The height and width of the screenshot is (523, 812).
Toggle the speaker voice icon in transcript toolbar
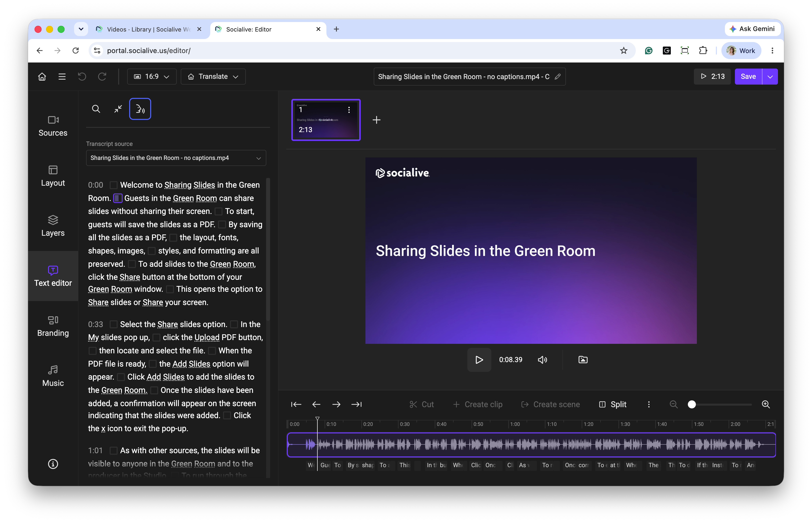[140, 109]
